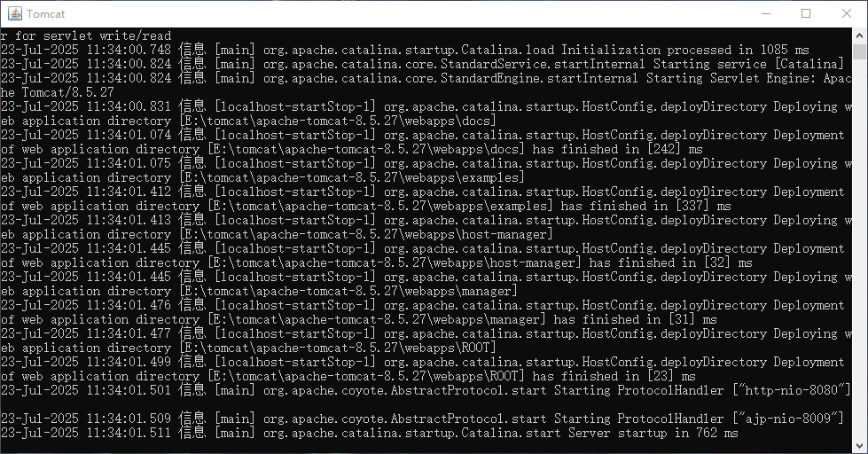Click the empty scrollbar track below the thumb
The width and height of the screenshot is (868, 454).
(859, 249)
